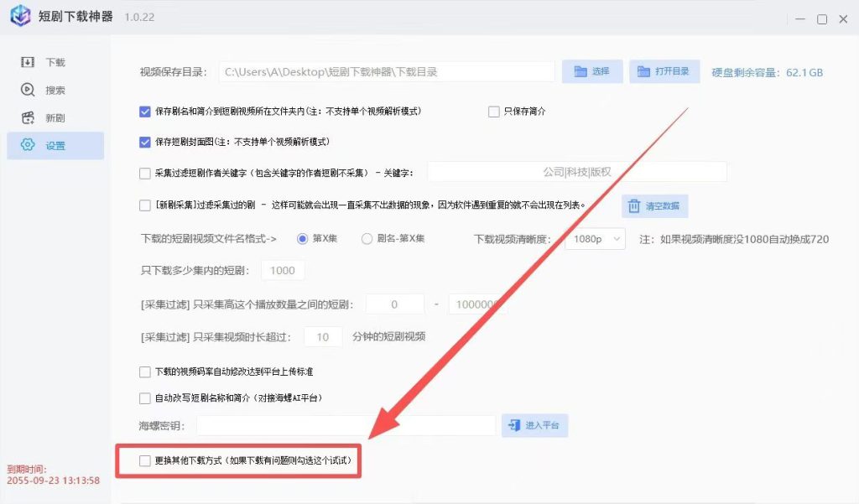The height and width of the screenshot is (504, 859).
Task: Go to the 搜索 menu item
Action: pyautogui.click(x=55, y=90)
